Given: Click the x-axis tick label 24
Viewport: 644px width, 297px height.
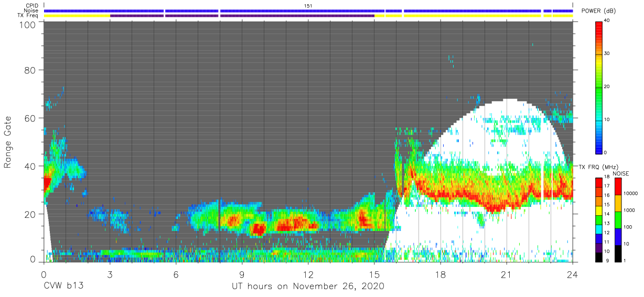Looking at the screenshot, I should click(x=572, y=274).
